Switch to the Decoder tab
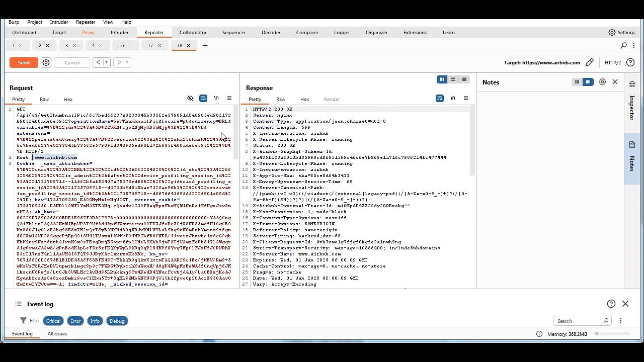644x362 pixels. pos(271,33)
